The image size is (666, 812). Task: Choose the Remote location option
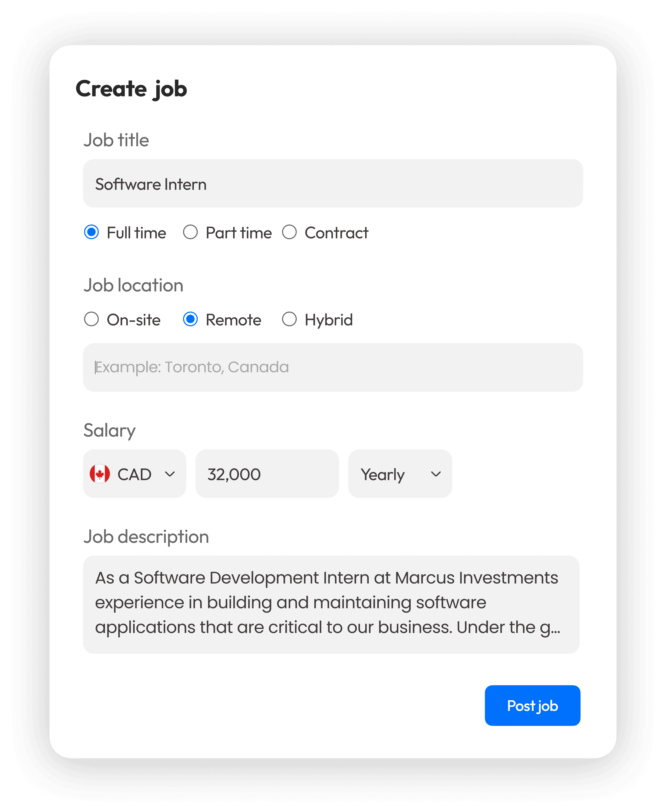click(x=190, y=319)
